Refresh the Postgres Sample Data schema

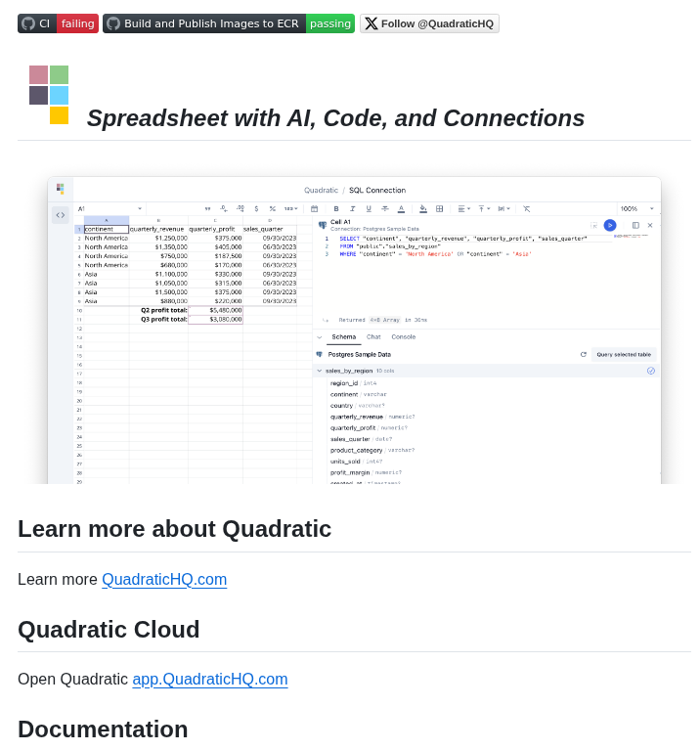[x=584, y=354]
